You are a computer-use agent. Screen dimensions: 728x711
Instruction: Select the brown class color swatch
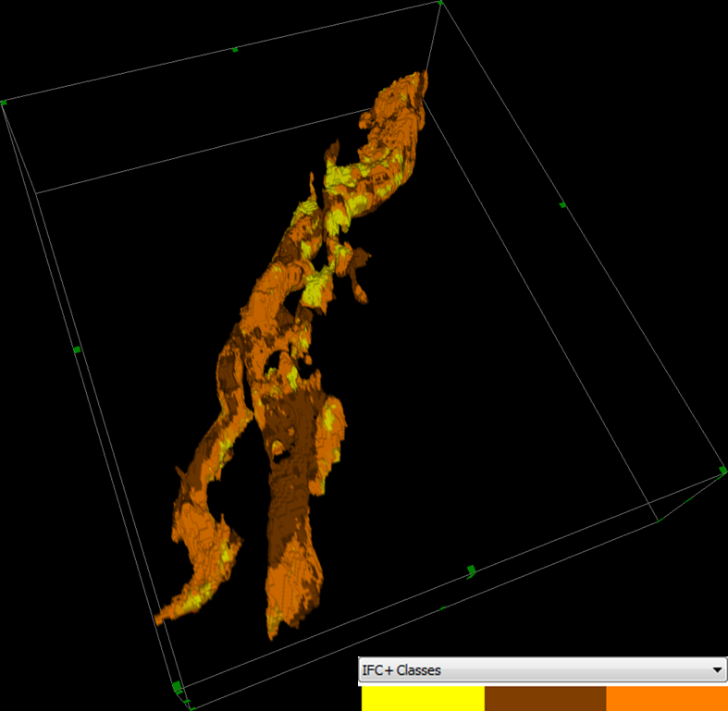click(546, 699)
